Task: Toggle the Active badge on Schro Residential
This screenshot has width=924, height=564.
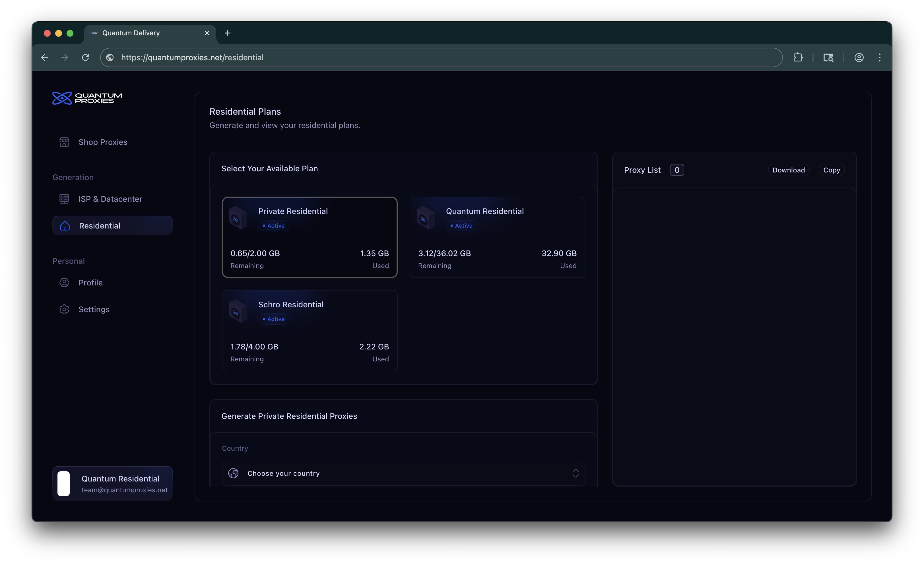Action: point(273,319)
